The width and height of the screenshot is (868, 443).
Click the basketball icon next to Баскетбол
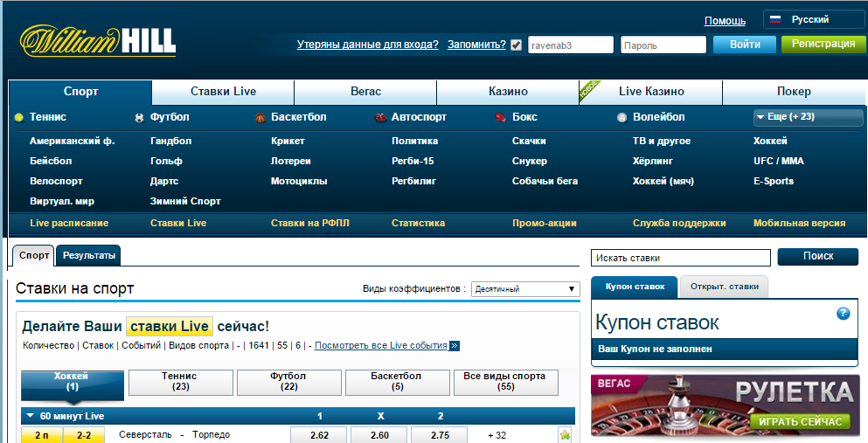pyautogui.click(x=260, y=117)
